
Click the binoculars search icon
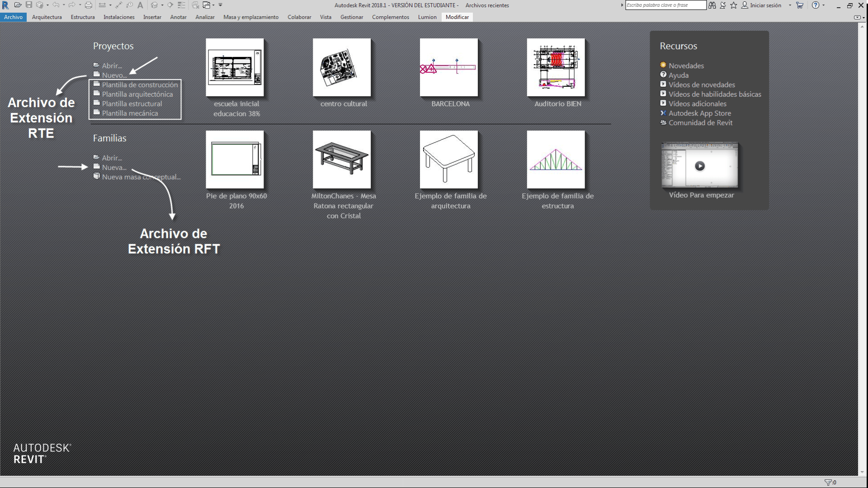pyautogui.click(x=712, y=5)
